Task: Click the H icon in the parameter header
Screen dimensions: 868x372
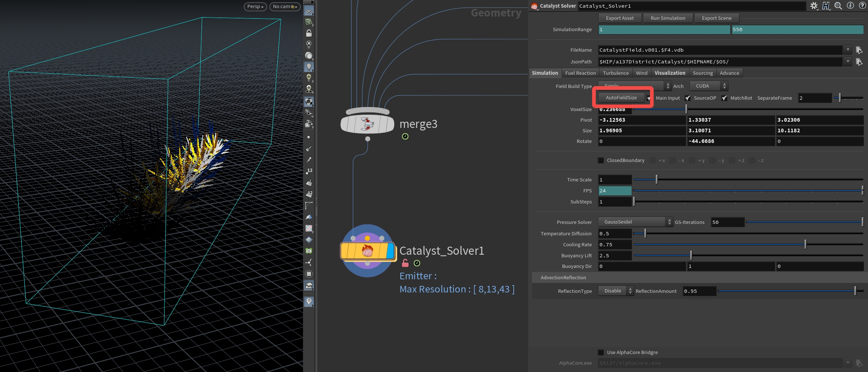Action: (826, 6)
